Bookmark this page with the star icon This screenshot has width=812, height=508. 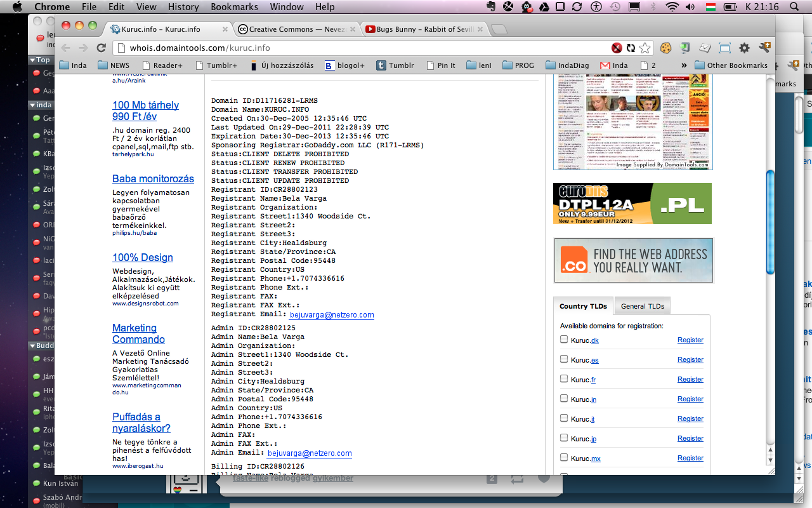tap(645, 48)
